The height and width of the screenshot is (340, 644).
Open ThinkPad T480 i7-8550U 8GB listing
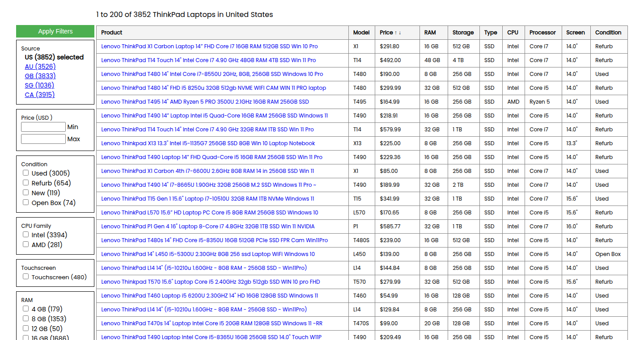click(x=212, y=74)
